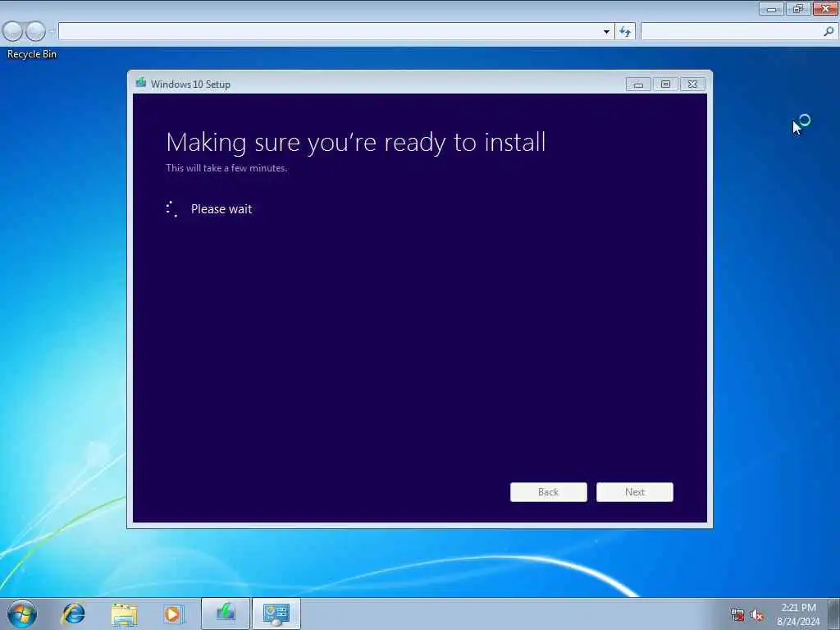The image size is (840, 630).
Task: Click the muted volume speaker tray icon
Action: [x=756, y=615]
